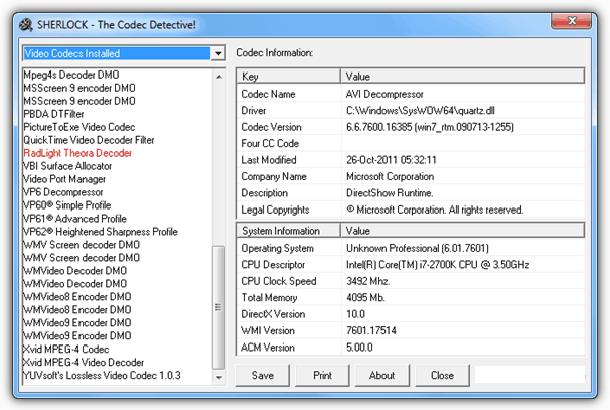Click the 3492 Mhz. value

(x=368, y=281)
